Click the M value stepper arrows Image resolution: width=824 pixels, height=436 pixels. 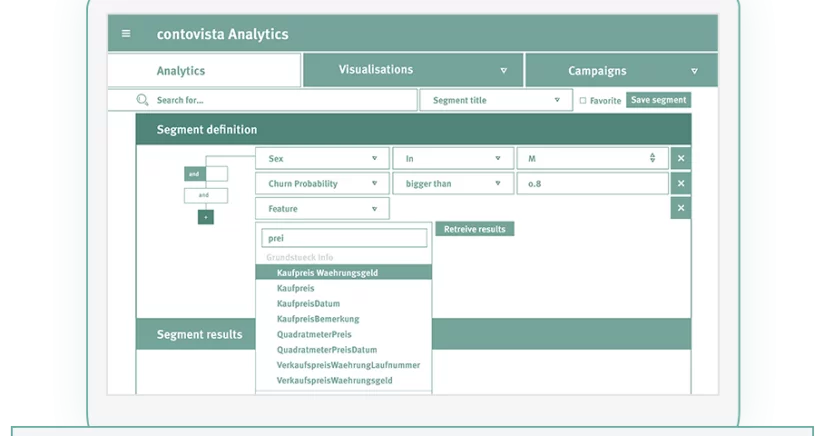tap(652, 158)
